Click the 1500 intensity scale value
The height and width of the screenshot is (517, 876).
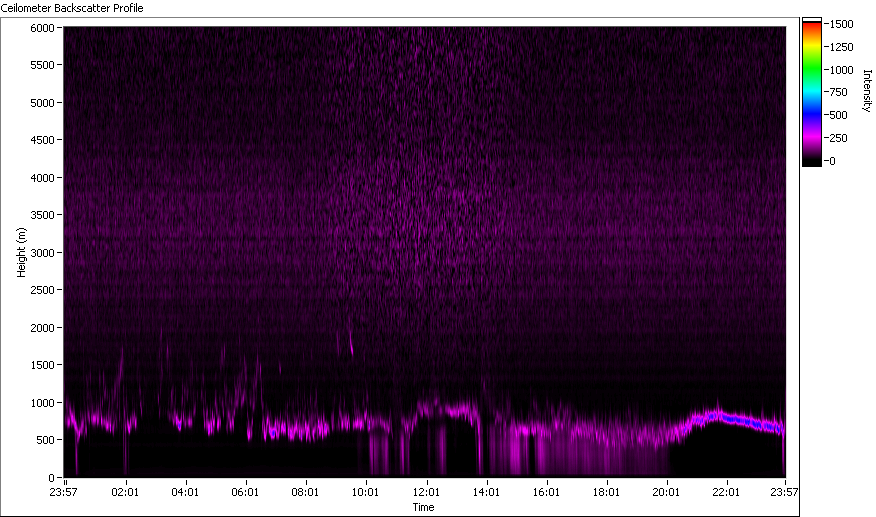[841, 24]
